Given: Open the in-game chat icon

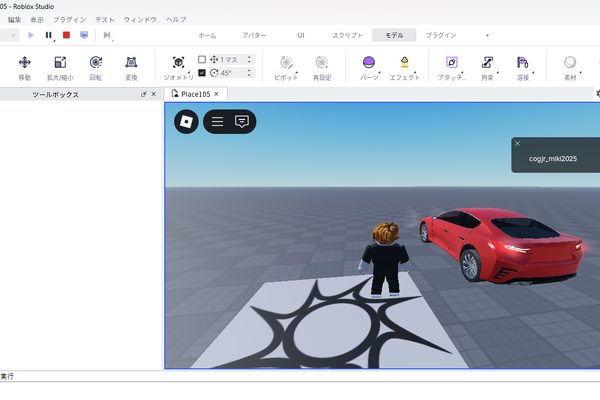Looking at the screenshot, I should (x=242, y=122).
